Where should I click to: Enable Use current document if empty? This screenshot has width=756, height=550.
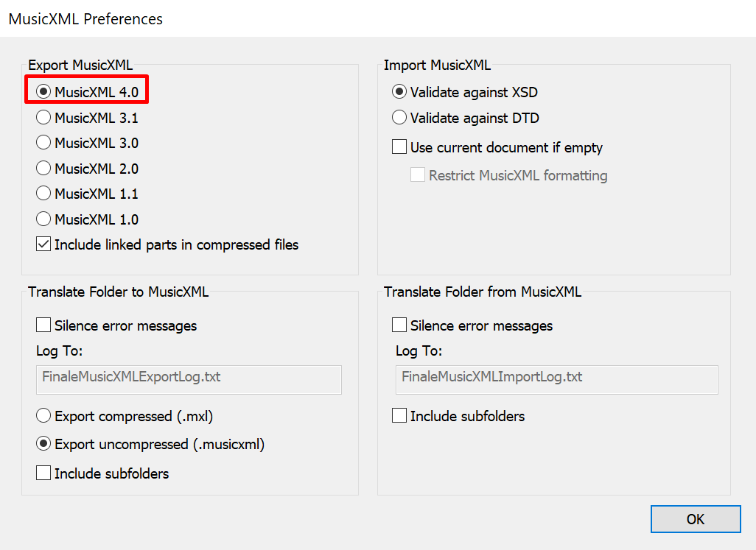(399, 147)
